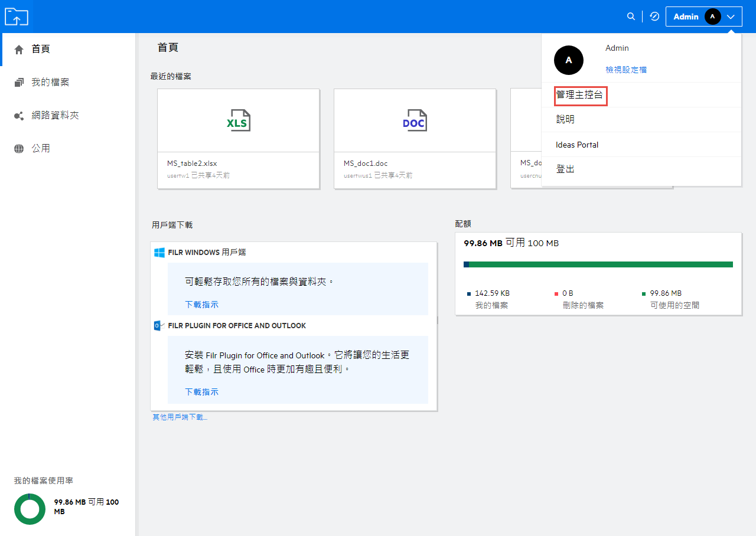Click the 我的檔案 files icon
The width and height of the screenshot is (756, 536).
pos(19,83)
